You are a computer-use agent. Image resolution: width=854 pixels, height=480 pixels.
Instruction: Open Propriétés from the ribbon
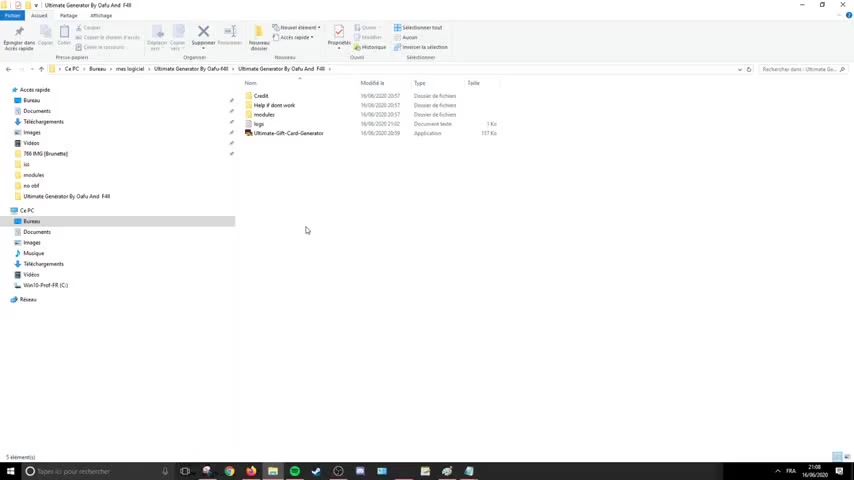339,35
